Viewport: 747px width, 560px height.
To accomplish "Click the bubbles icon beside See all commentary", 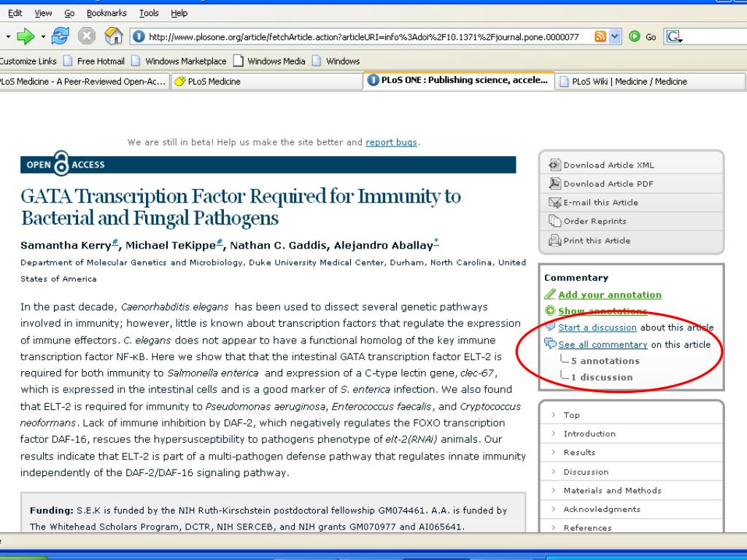I will pos(550,343).
